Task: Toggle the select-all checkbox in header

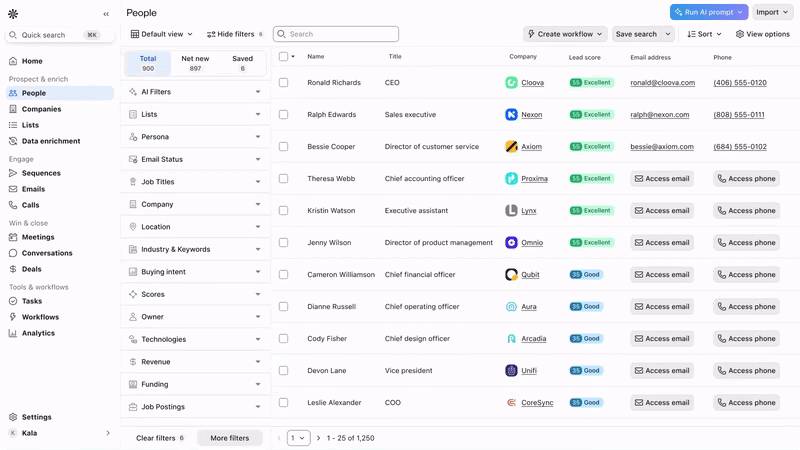Action: 284,57
